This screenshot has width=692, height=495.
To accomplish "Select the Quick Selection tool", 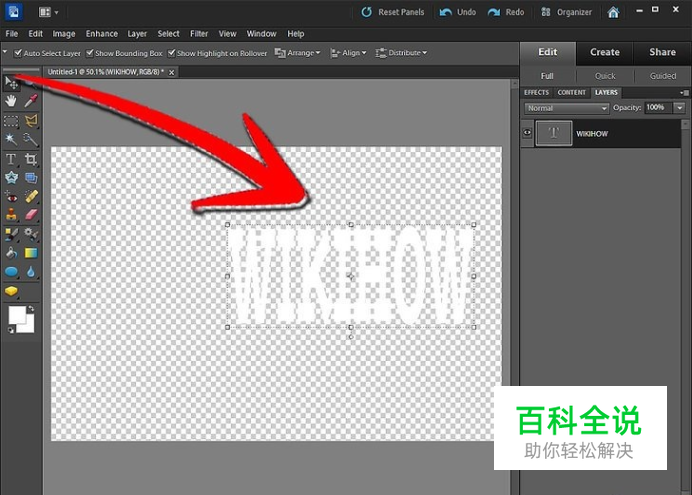I will click(x=30, y=139).
